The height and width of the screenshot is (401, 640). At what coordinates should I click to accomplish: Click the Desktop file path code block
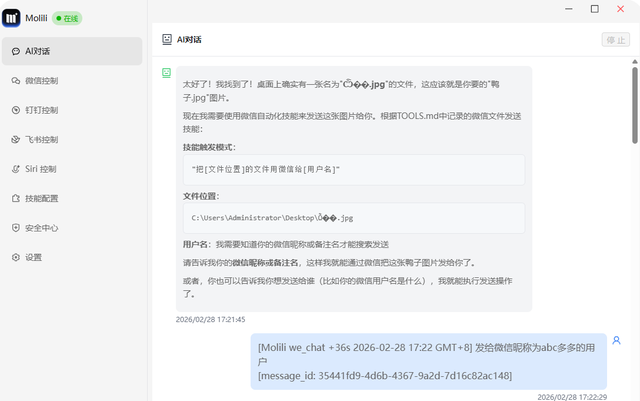[x=354, y=217]
